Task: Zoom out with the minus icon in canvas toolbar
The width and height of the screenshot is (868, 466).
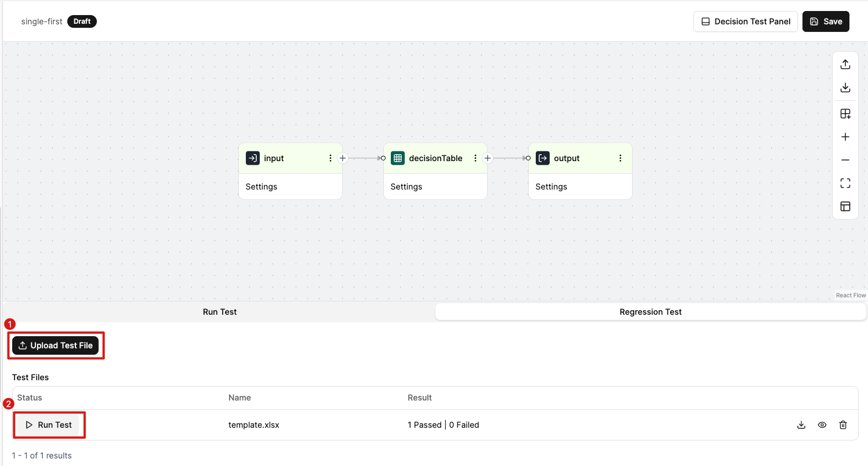Action: [845, 160]
